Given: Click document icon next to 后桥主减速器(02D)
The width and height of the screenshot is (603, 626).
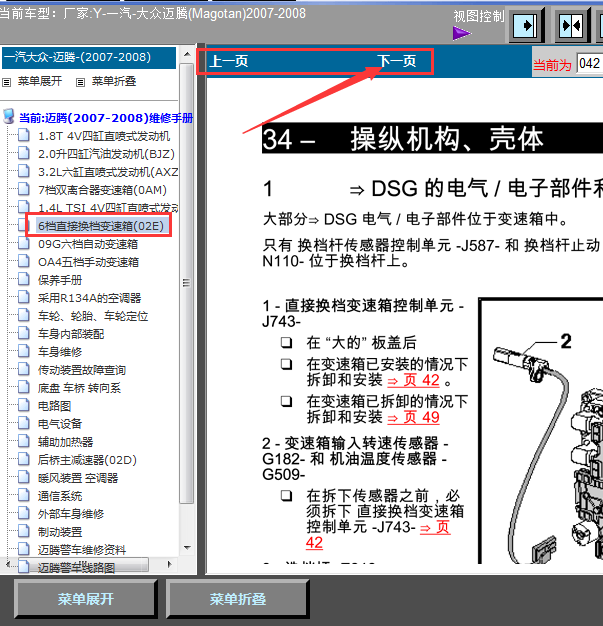Looking at the screenshot, I should pyautogui.click(x=24, y=459).
